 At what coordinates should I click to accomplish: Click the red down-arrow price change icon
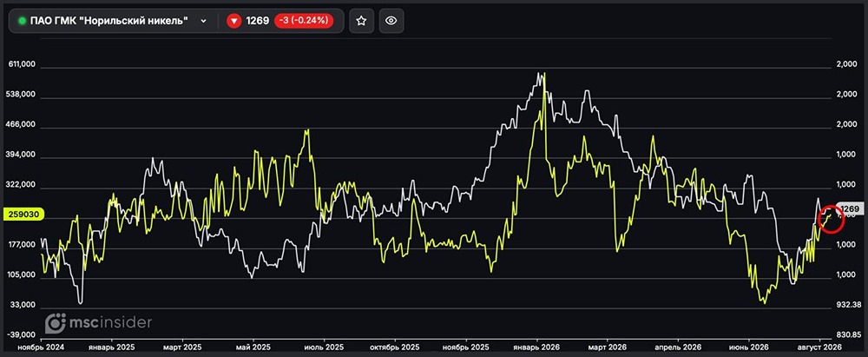click(234, 21)
